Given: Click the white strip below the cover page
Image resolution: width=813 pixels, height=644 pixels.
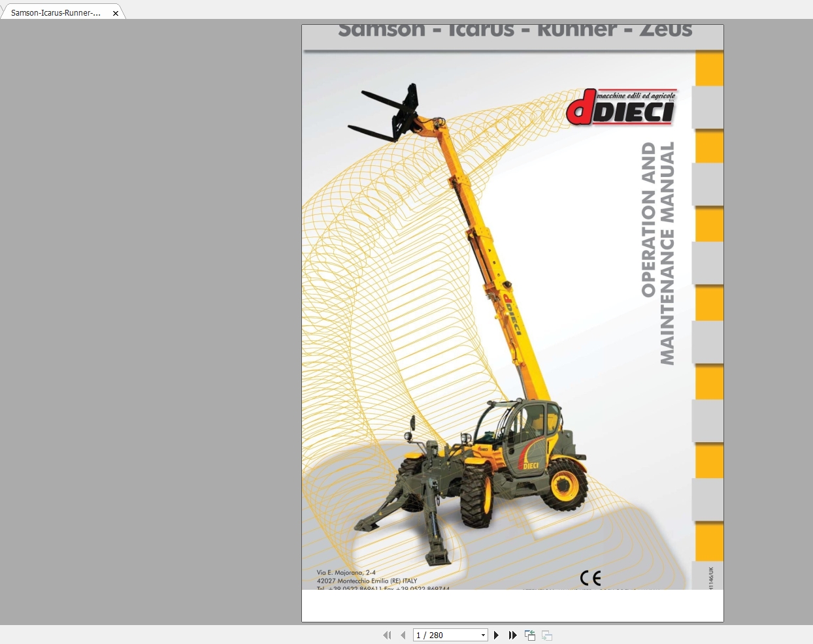Looking at the screenshot, I should 512,605.
